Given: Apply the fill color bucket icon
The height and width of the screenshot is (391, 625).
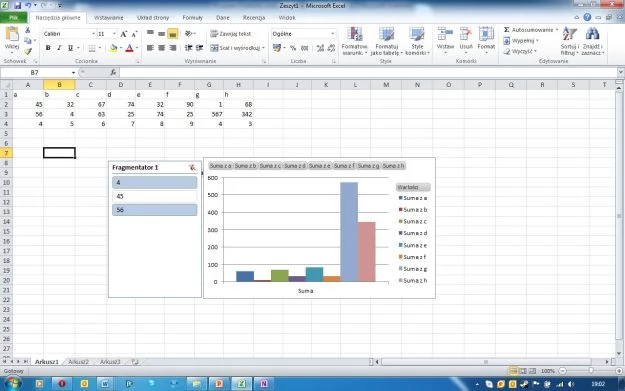Looking at the screenshot, I should pos(113,48).
